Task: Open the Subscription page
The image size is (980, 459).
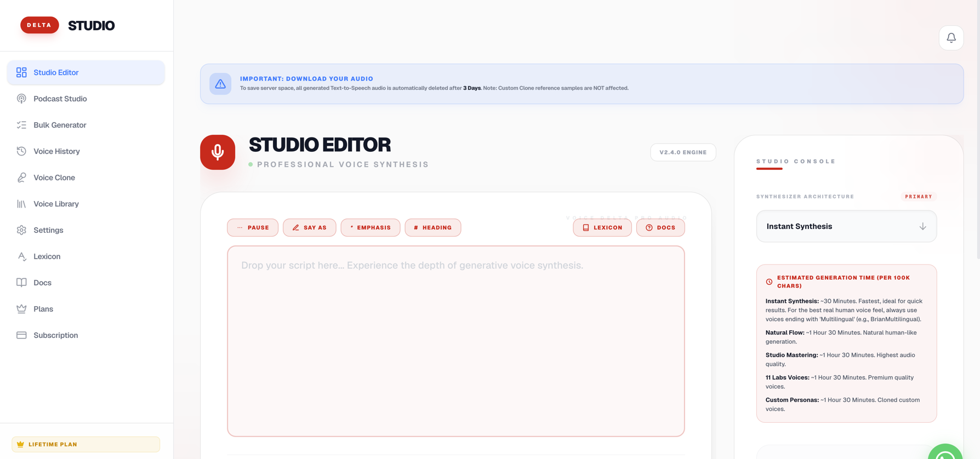Action: pos(86,335)
